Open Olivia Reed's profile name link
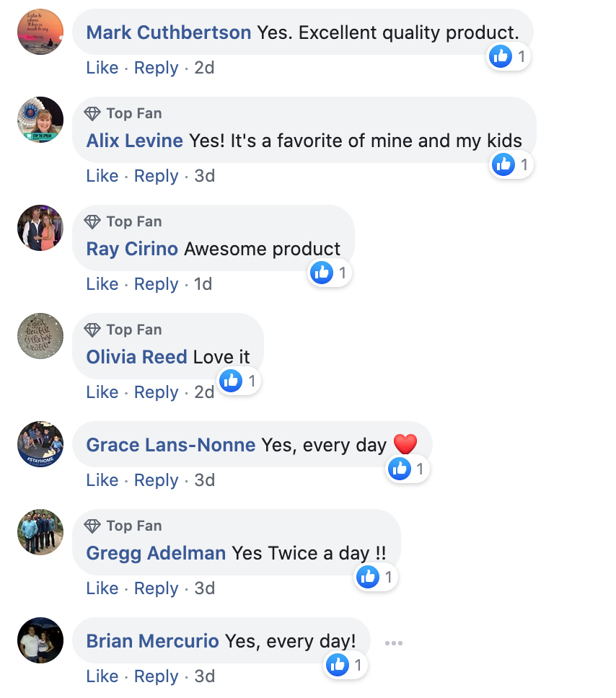The width and height of the screenshot is (616, 698). pyautogui.click(x=136, y=357)
